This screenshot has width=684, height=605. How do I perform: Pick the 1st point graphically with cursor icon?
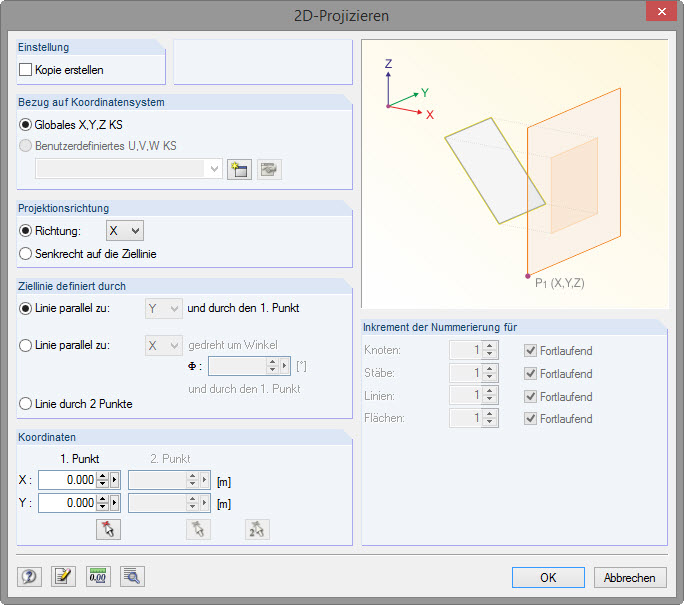(x=108, y=530)
